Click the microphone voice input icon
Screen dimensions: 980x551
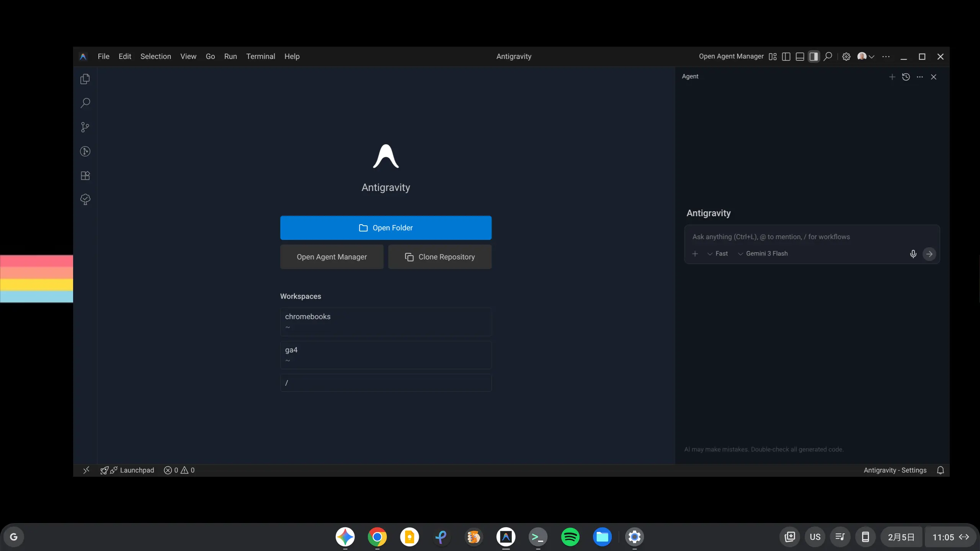[x=913, y=254]
